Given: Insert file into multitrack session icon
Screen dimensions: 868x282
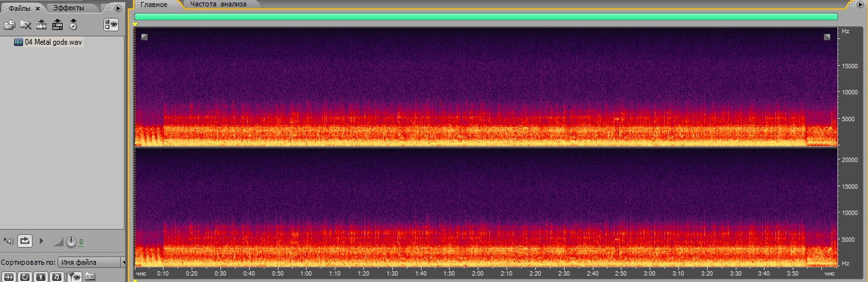Looking at the screenshot, I should (57, 25).
